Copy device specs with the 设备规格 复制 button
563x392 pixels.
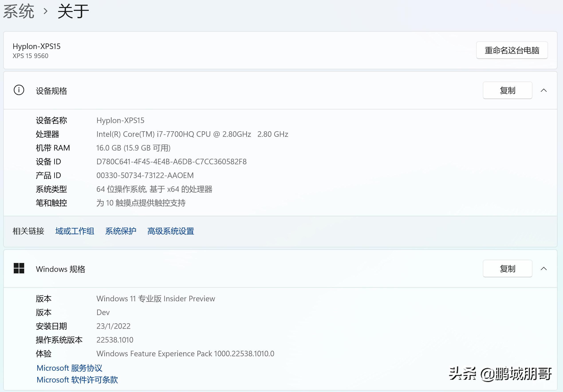point(508,90)
